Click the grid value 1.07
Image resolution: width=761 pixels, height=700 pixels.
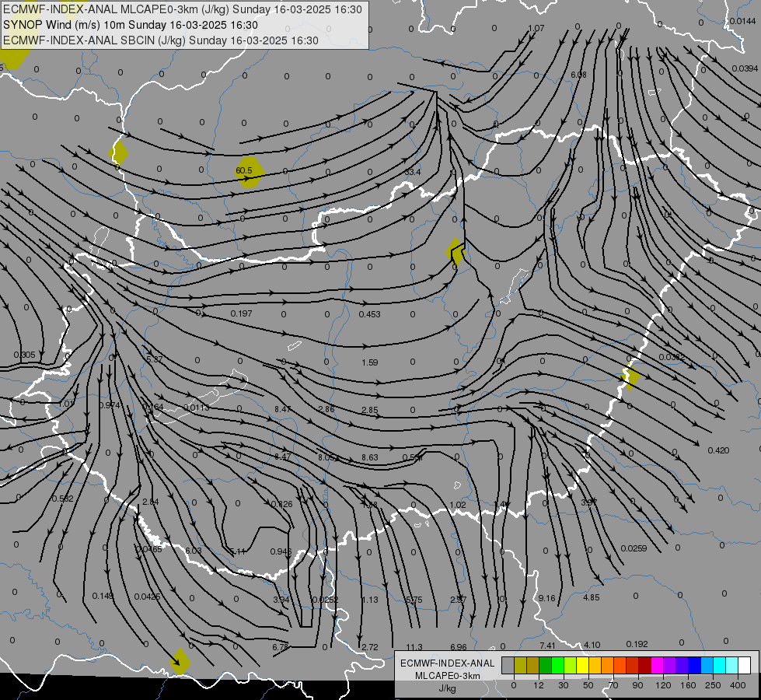[536, 28]
